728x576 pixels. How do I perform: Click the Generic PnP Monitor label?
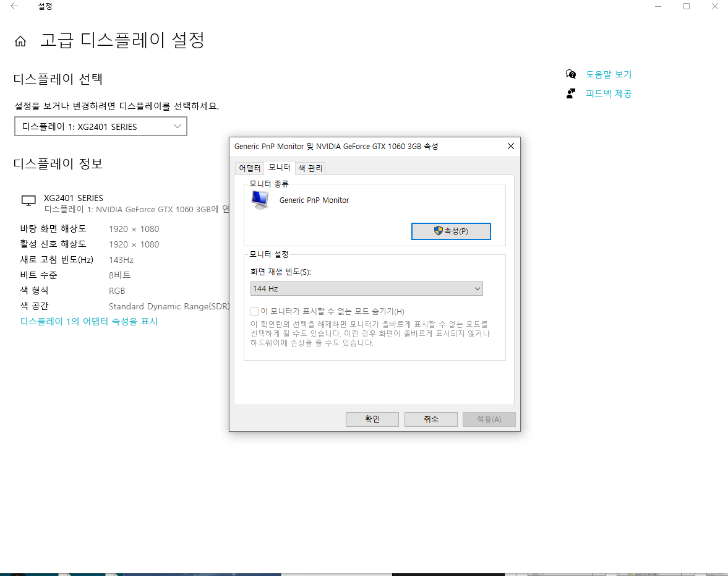coord(314,200)
